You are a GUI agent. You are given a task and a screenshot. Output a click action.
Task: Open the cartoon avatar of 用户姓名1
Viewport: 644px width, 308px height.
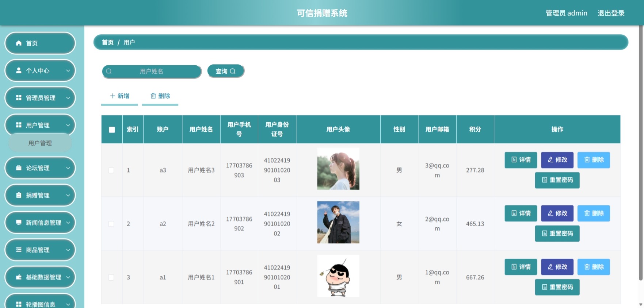point(338,276)
